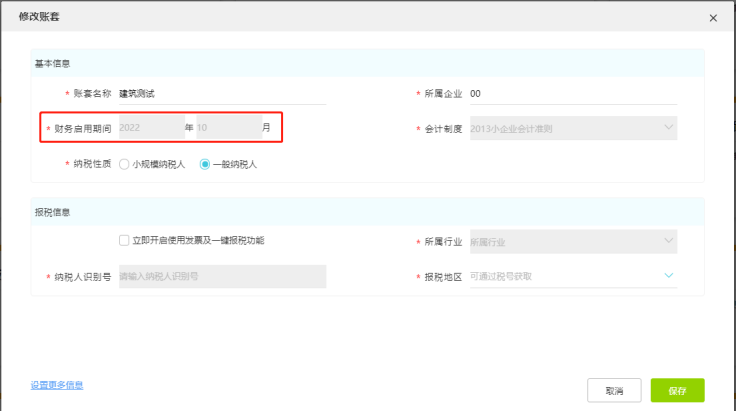Click the 纳税性质 field label
This screenshot has height=411, width=736.
tap(92, 164)
